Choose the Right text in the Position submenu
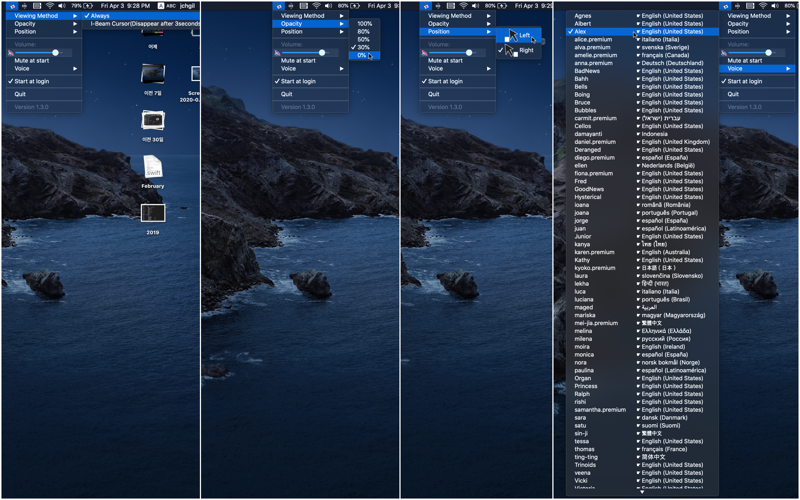Screen dimensions: 800x500 click(x=527, y=50)
